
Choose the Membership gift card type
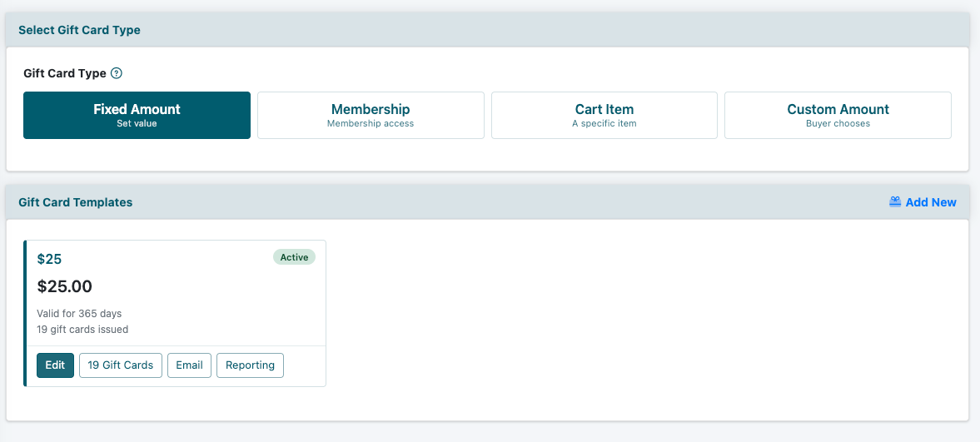(x=371, y=115)
